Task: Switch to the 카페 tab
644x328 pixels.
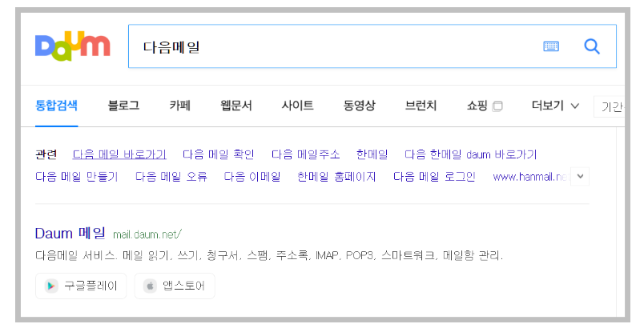Action: 180,106
